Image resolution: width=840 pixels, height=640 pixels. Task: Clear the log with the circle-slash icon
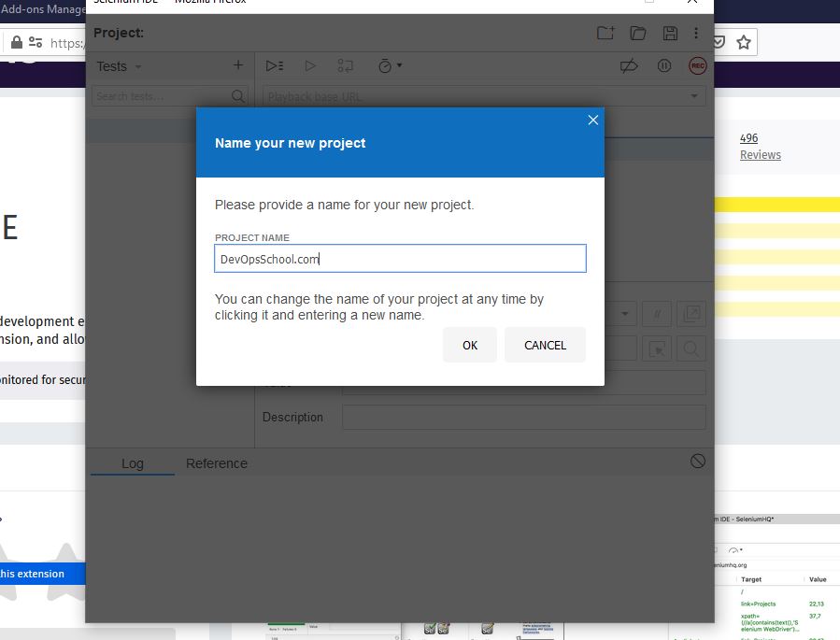click(697, 462)
